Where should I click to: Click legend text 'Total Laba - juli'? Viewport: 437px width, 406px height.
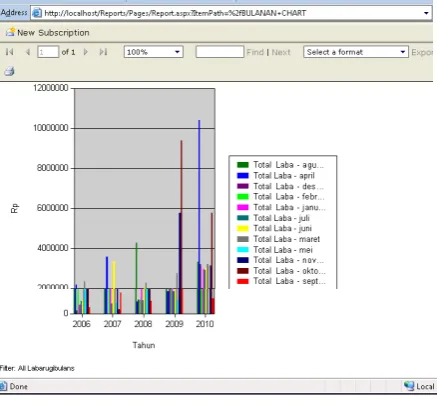click(281, 218)
